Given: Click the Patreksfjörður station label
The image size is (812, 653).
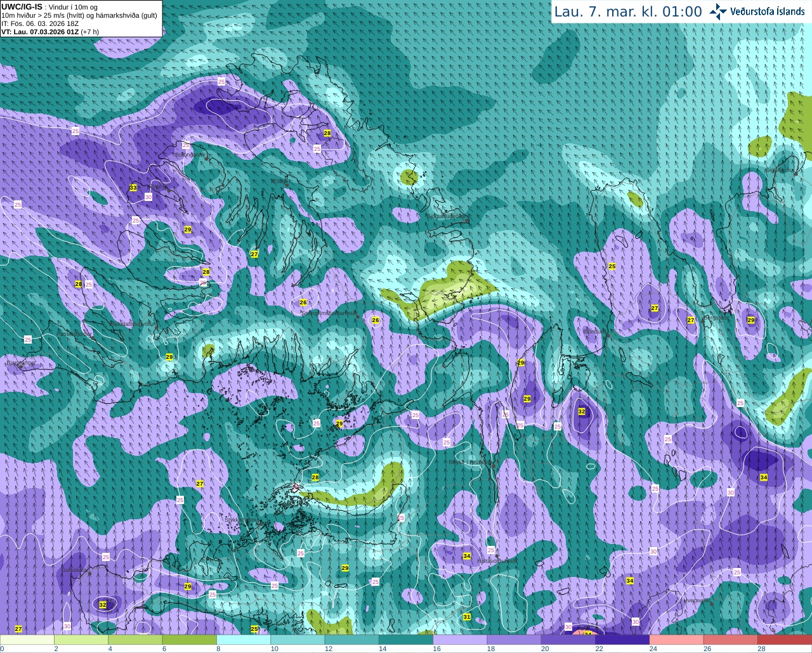Looking at the screenshot, I should [74, 334].
